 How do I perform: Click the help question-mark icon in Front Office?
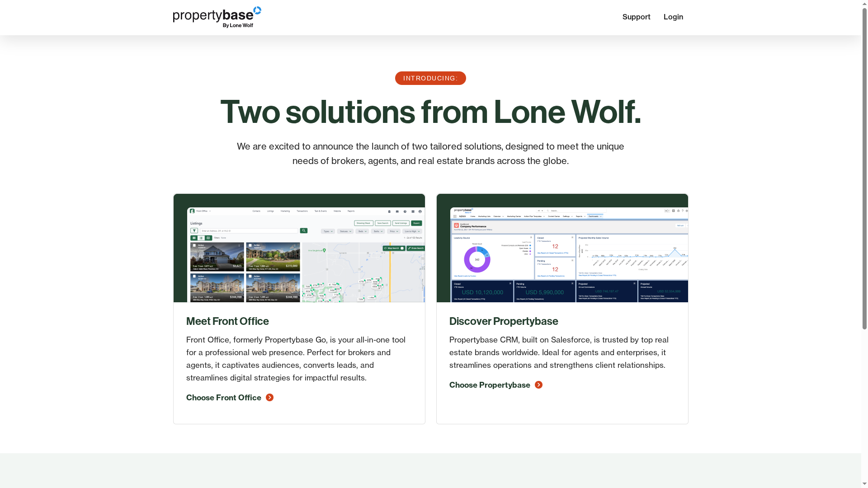tap(405, 211)
